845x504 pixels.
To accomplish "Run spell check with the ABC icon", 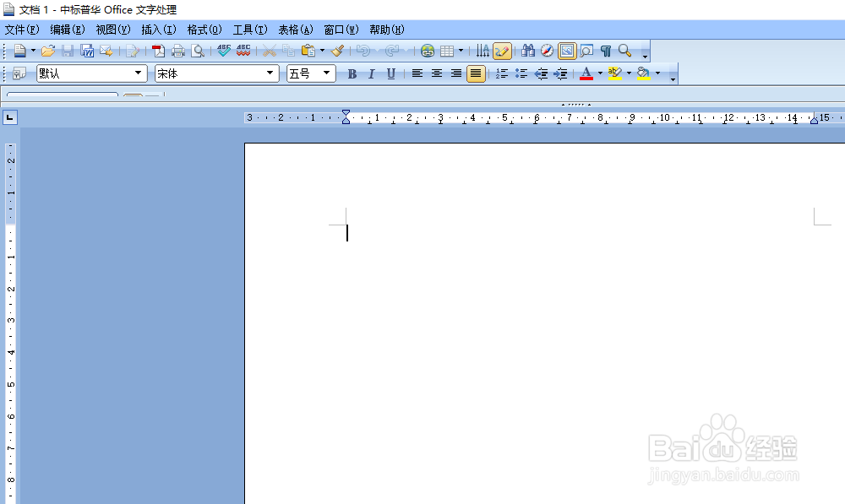I will click(x=224, y=50).
